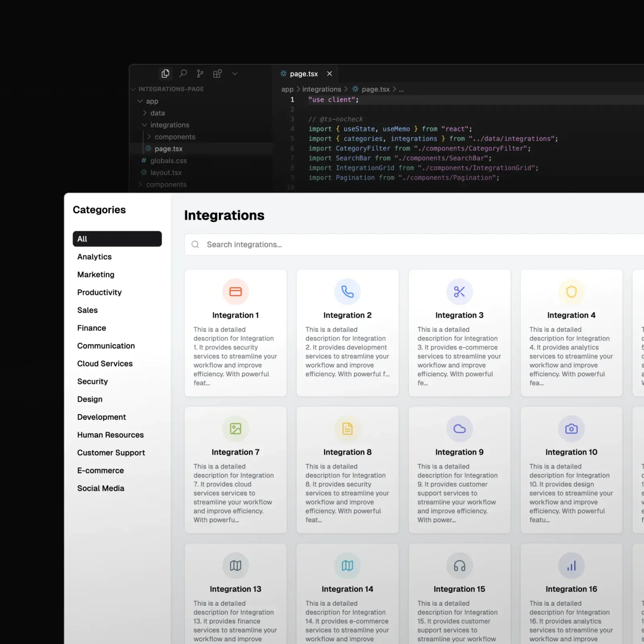The width and height of the screenshot is (644, 644).
Task: Select the Source Control icon
Action: coord(200,74)
